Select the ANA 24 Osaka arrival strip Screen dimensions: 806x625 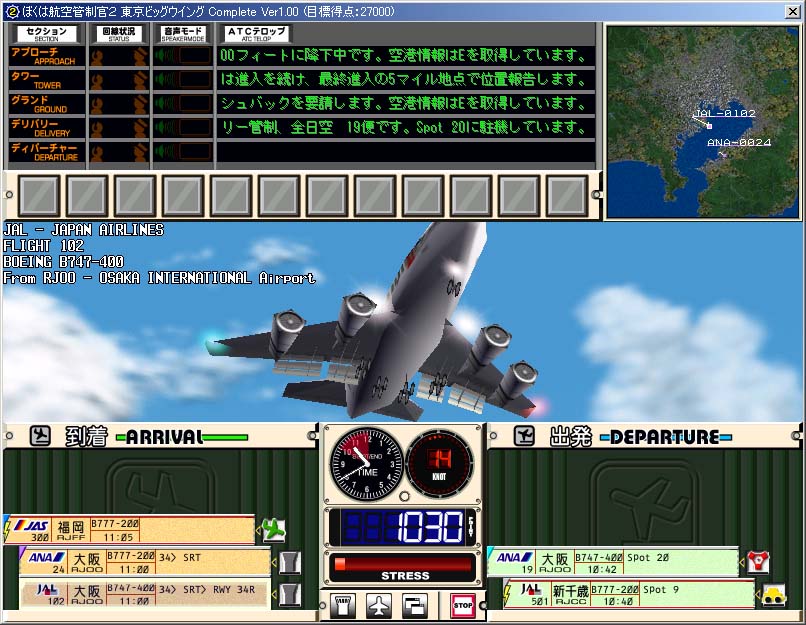(x=145, y=562)
